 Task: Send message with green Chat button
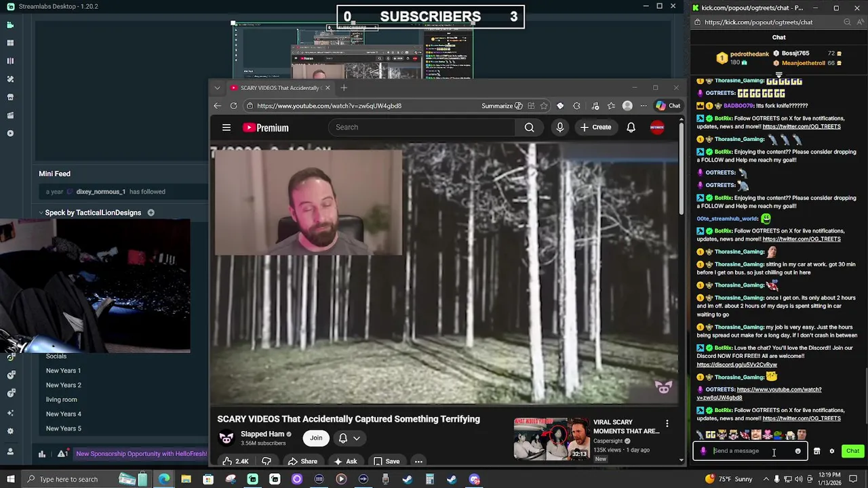coord(852,451)
